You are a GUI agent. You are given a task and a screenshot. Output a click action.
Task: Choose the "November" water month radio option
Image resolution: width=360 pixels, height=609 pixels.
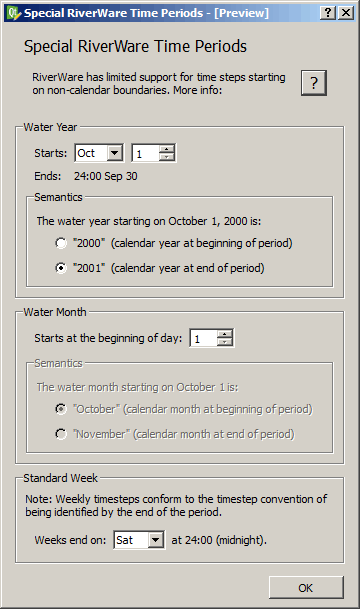coord(61,434)
